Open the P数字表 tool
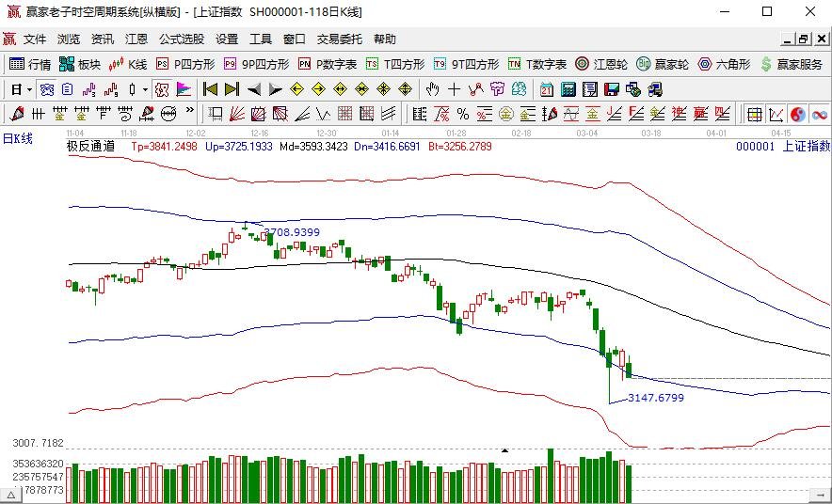This screenshot has height=504, width=832. 328,65
